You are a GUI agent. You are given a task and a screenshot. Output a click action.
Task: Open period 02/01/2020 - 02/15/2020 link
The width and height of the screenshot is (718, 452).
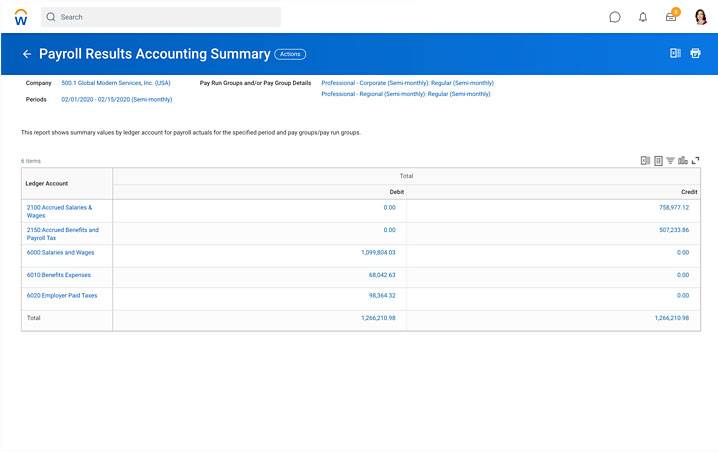tap(117, 99)
